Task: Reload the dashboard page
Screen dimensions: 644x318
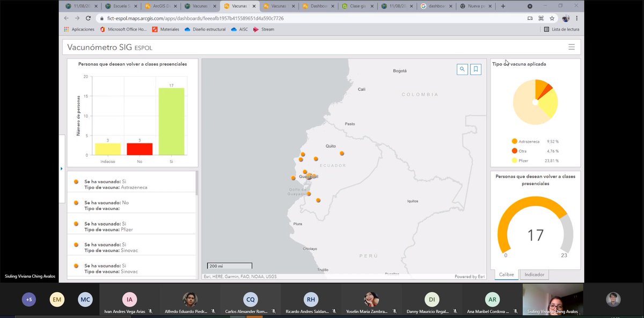Action: [90, 18]
